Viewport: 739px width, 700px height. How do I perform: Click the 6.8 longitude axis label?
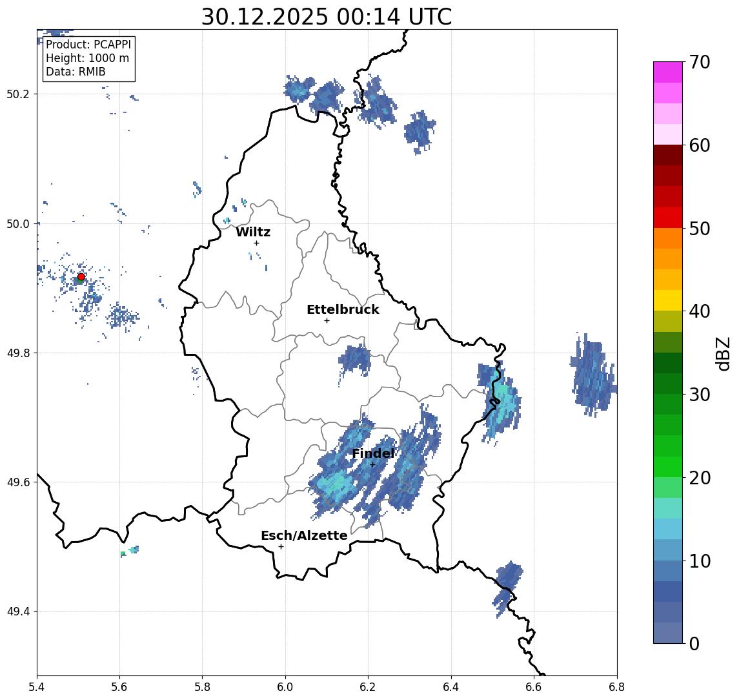tap(617, 687)
